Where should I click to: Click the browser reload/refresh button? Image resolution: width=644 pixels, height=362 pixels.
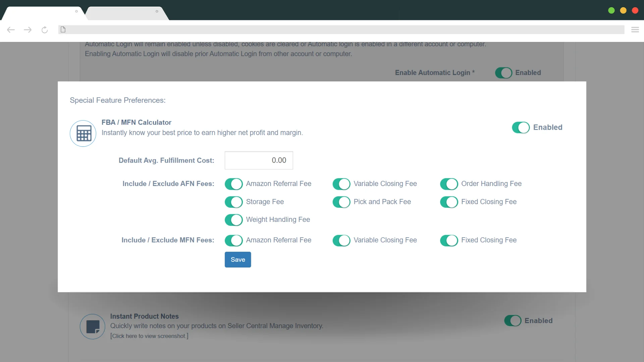[44, 29]
